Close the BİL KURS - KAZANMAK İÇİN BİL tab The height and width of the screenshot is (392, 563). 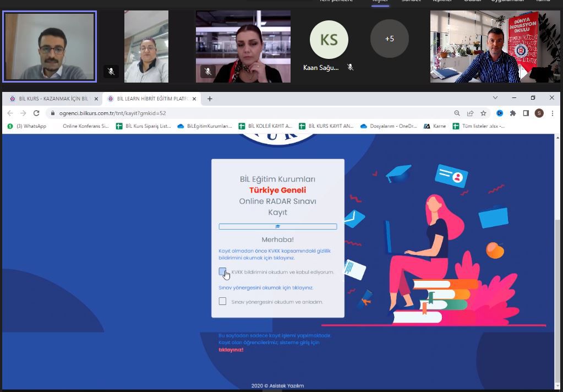coord(96,99)
